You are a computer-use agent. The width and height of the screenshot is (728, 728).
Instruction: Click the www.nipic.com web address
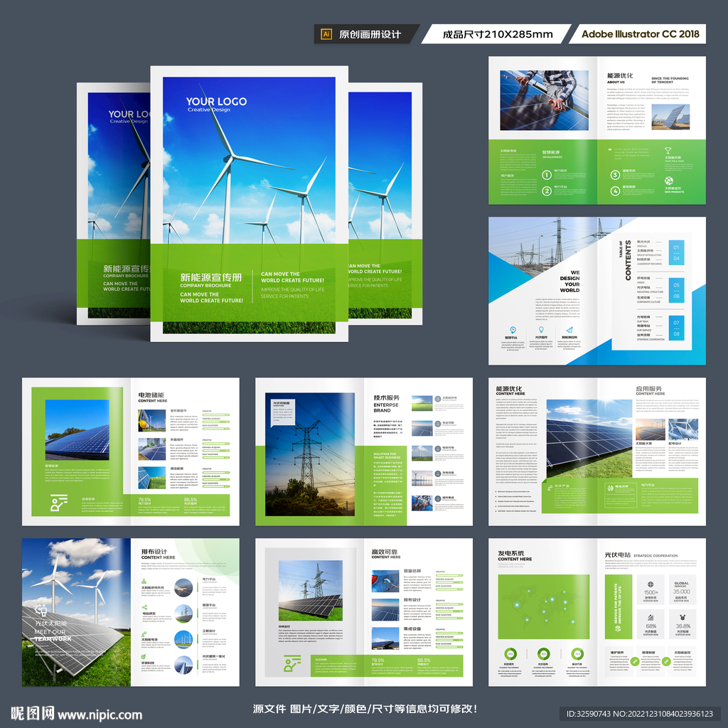pyautogui.click(x=100, y=714)
